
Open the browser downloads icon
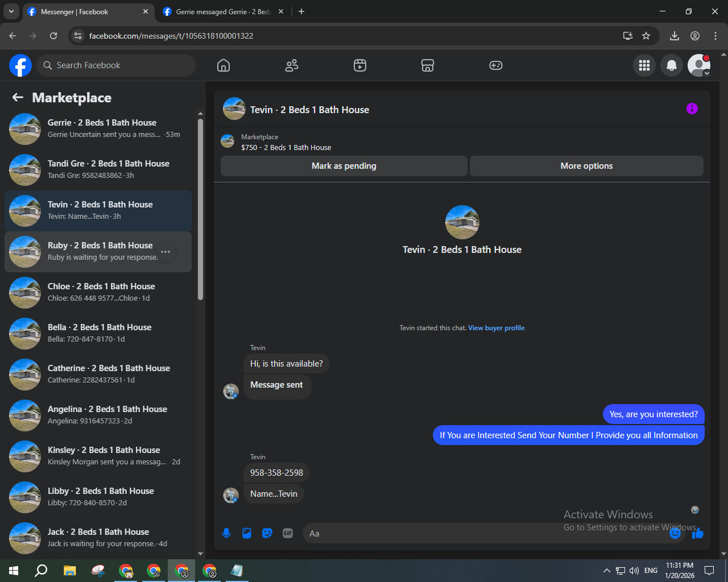(675, 36)
